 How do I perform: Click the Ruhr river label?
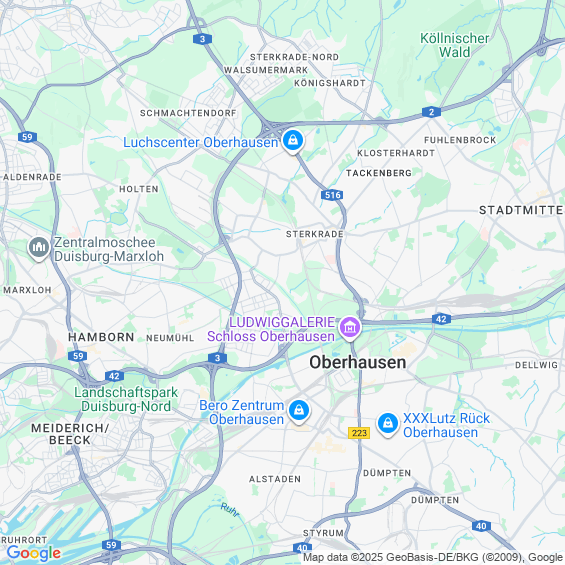coord(230,510)
